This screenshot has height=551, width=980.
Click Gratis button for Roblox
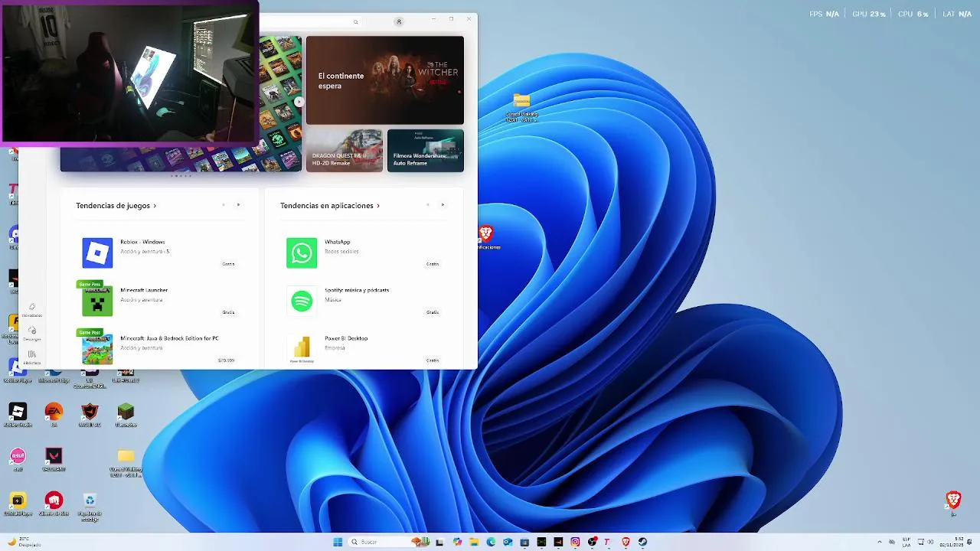click(228, 263)
